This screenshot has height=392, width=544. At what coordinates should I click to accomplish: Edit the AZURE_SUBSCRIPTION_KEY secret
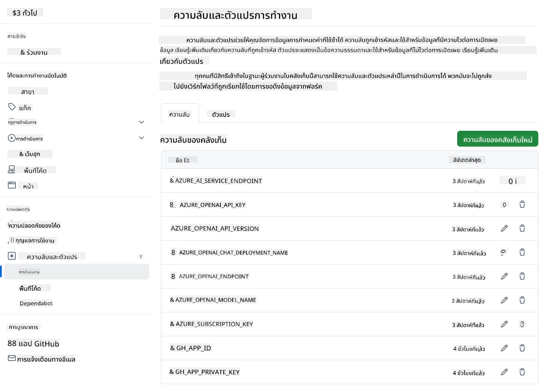coord(504,324)
